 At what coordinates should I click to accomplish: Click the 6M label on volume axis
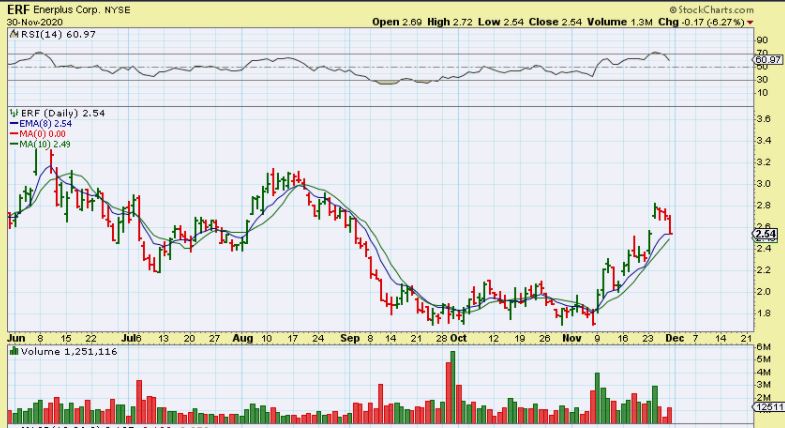(x=763, y=347)
